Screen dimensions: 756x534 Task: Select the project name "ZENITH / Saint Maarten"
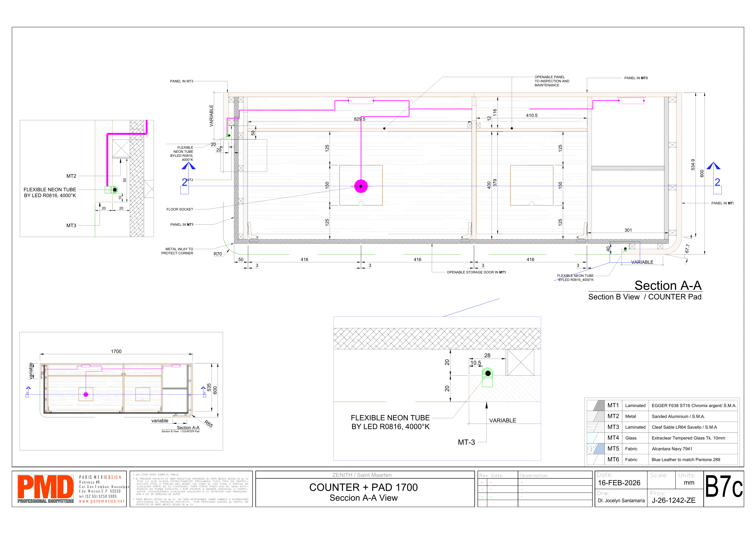(x=362, y=475)
